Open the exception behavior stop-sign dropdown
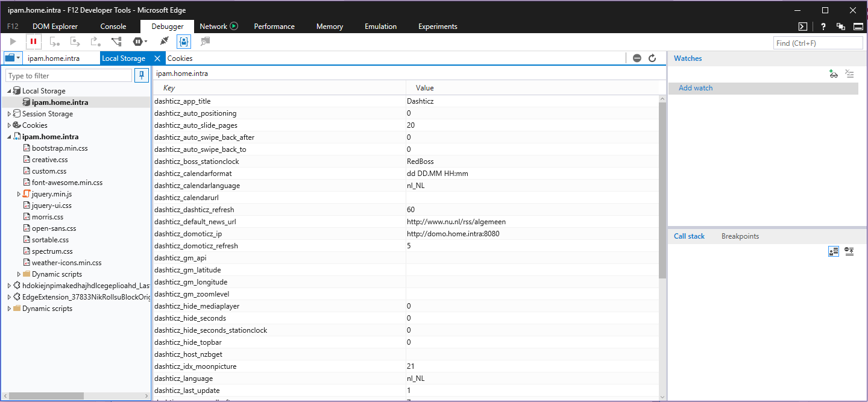868x402 pixels. coord(140,42)
